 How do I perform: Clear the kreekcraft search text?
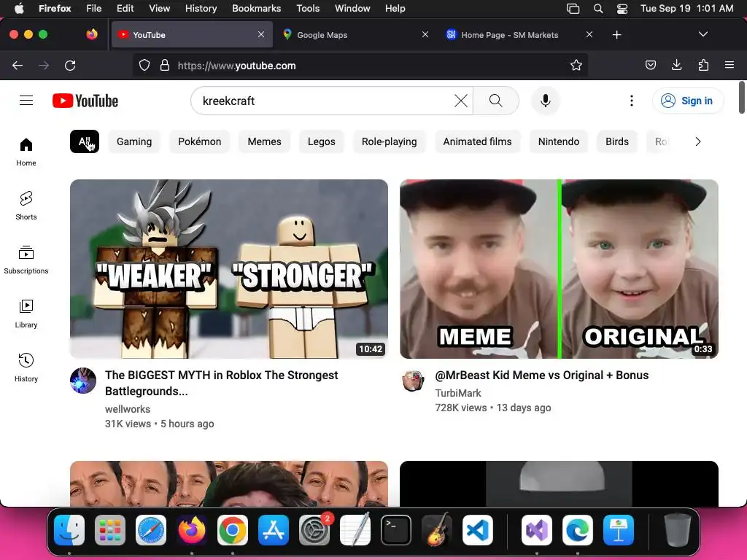tap(461, 101)
